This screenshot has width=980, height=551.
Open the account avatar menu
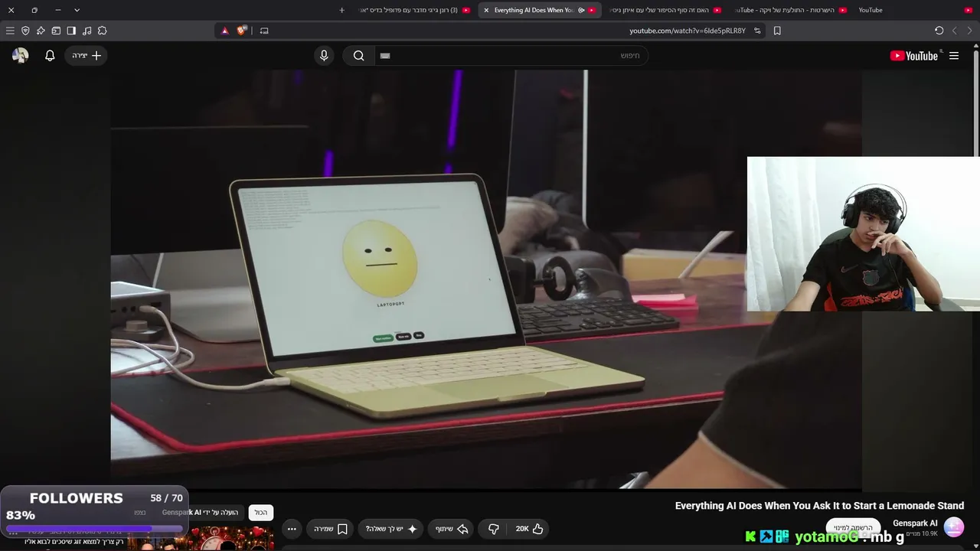(x=21, y=56)
